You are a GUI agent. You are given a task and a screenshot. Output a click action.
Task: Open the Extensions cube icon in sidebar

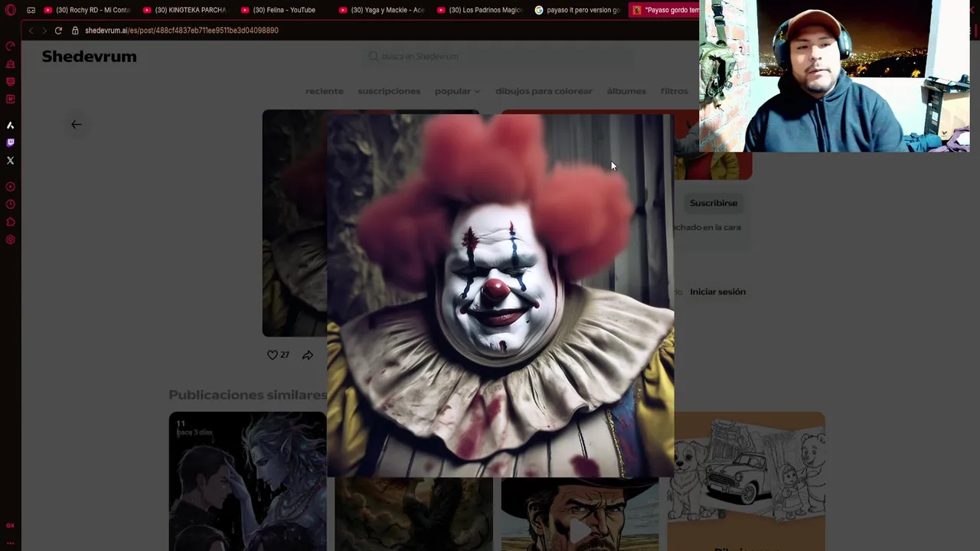10,222
